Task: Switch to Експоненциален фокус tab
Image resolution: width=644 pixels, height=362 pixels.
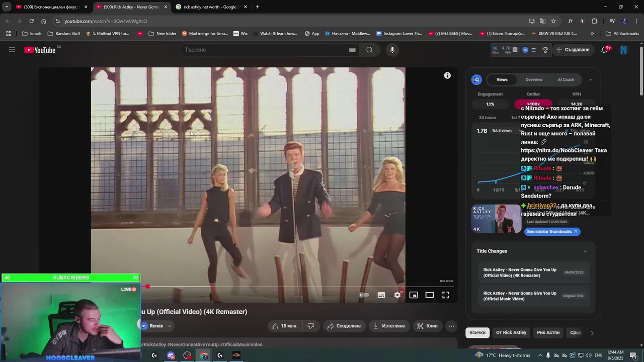Action: [52, 7]
